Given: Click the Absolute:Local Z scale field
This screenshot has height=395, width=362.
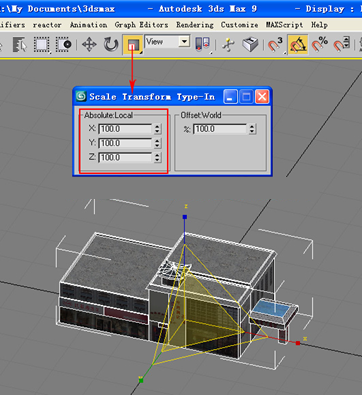Looking at the screenshot, I should pos(125,157).
